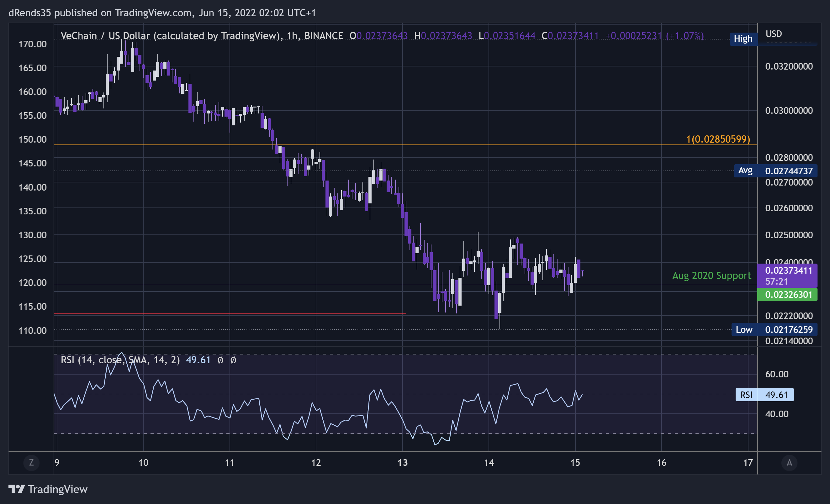Click the 120.00 left scale value

tap(33, 282)
